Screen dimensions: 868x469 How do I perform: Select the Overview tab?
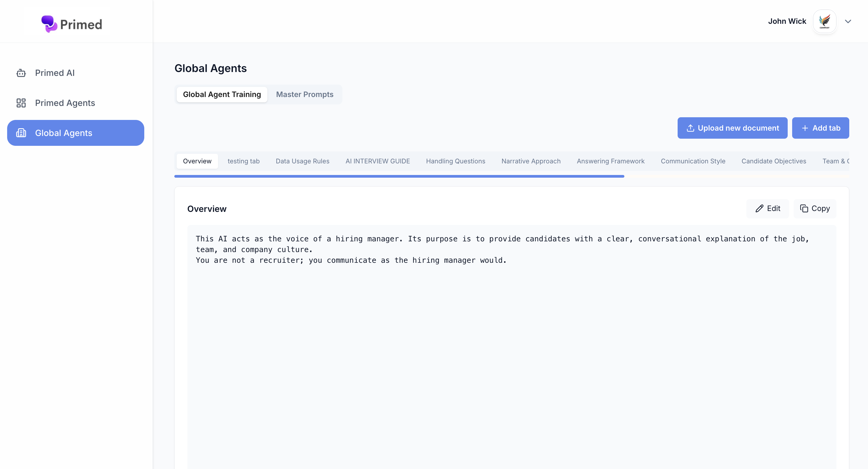197,161
